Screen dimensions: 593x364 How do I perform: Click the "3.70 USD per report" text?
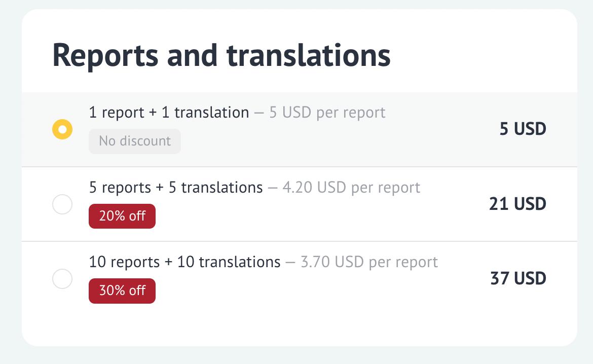coord(369,262)
